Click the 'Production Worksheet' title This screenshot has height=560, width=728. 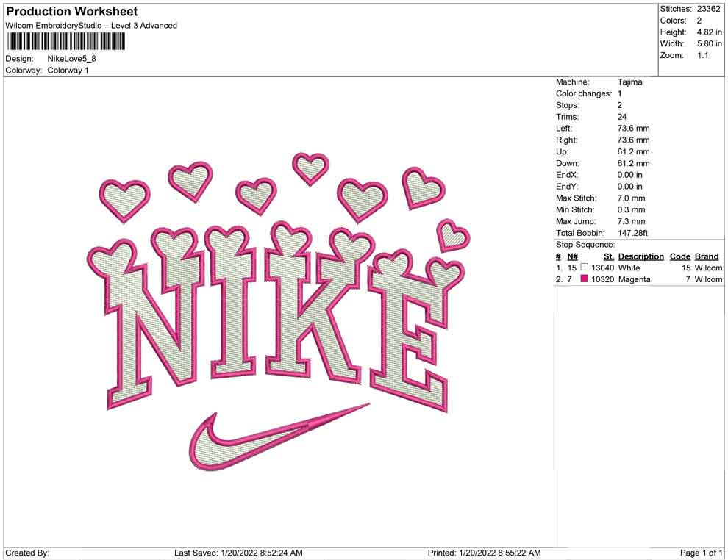point(72,12)
